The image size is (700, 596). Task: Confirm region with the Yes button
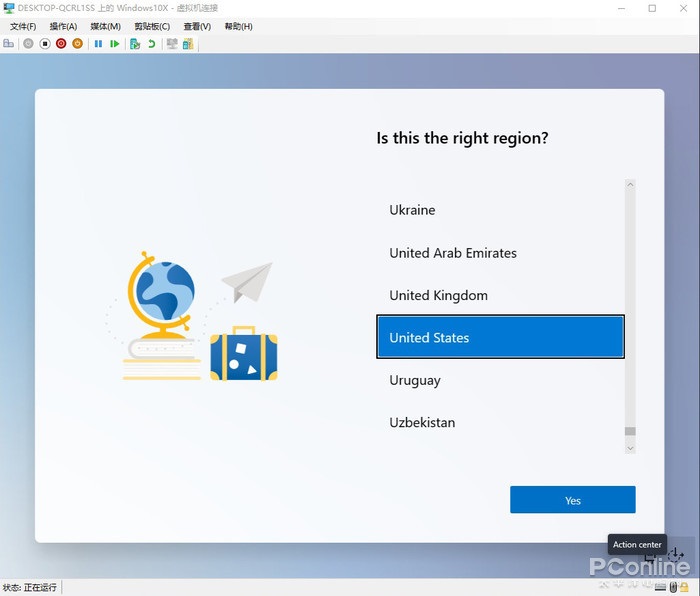pos(573,500)
